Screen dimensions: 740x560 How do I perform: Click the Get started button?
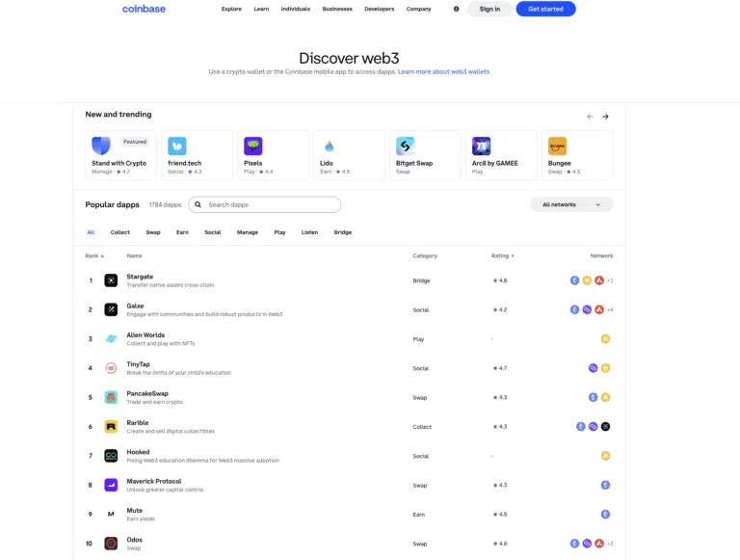click(x=545, y=9)
